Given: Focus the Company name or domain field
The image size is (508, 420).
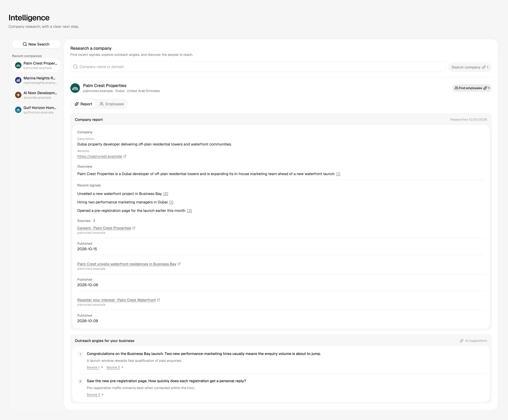Looking at the screenshot, I should point(258,67).
